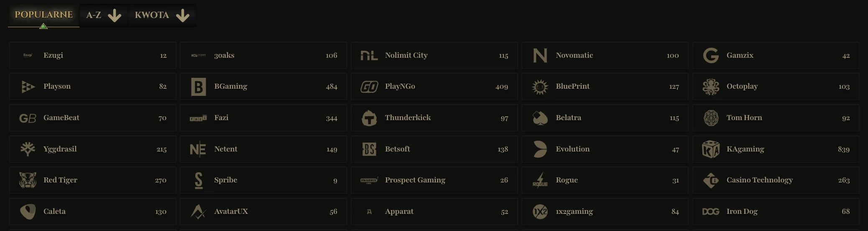The height and width of the screenshot is (231, 868).
Task: Click the Evolution leaf logo icon
Action: (540, 149)
